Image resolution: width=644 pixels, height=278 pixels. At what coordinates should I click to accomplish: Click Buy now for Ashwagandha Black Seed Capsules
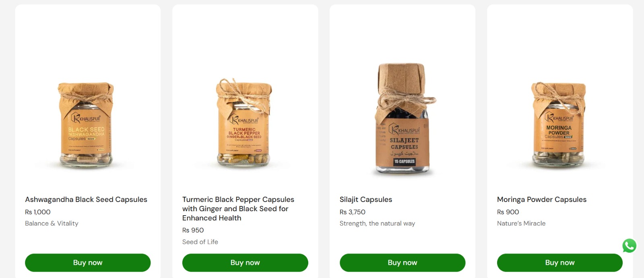(x=88, y=262)
